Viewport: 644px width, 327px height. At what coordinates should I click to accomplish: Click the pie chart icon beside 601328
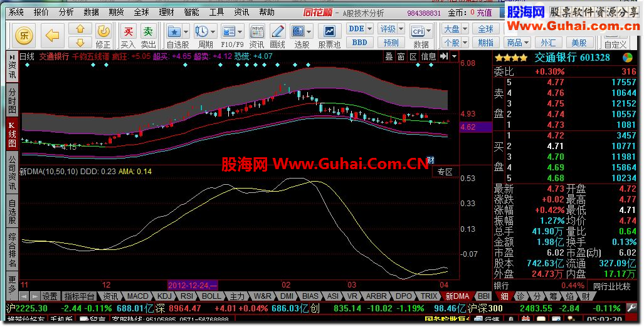pos(628,58)
